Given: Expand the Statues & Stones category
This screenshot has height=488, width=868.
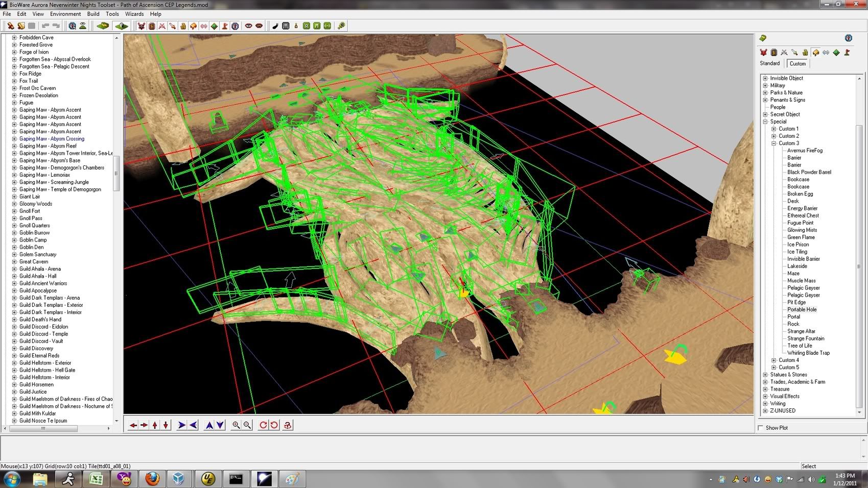Looking at the screenshot, I should click(x=765, y=375).
